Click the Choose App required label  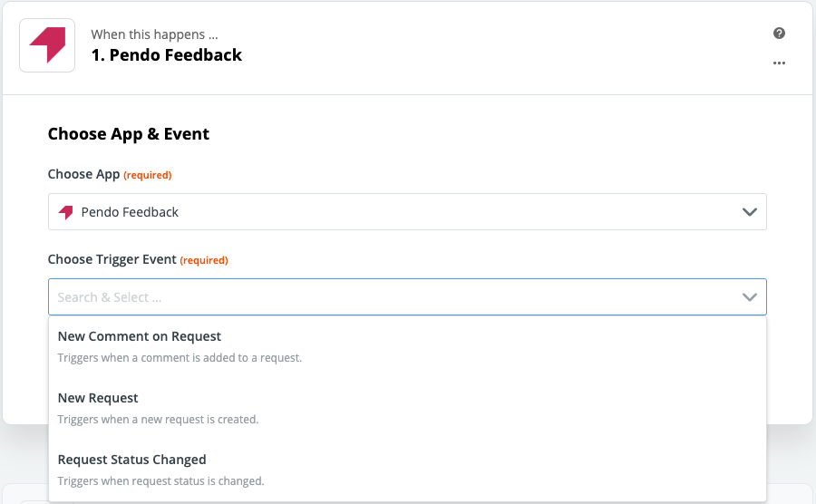(110, 174)
